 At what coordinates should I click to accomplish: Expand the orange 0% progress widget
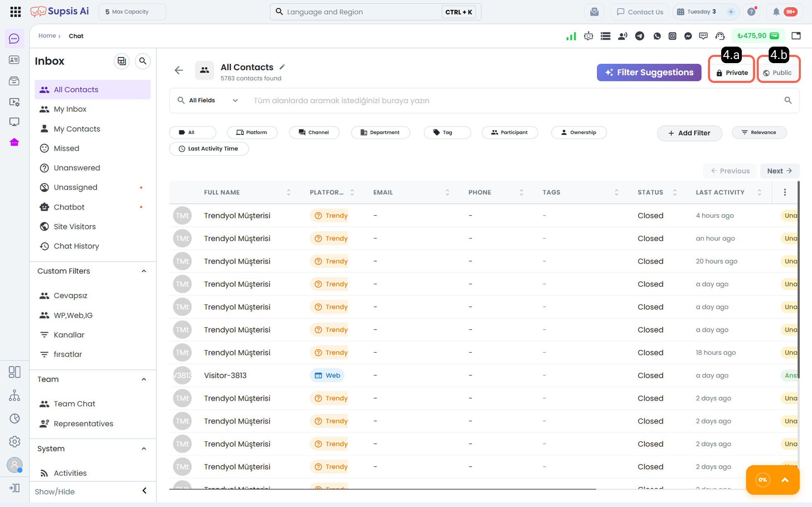785,480
